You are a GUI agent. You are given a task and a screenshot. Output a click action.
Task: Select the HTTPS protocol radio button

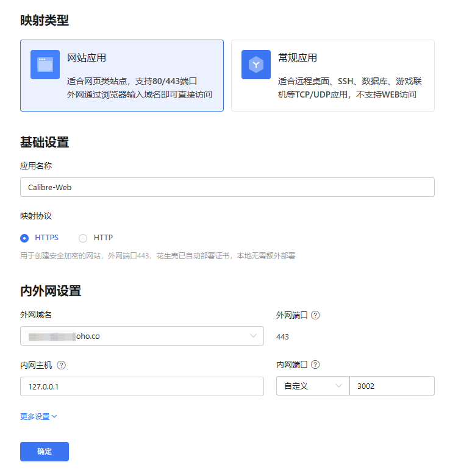point(24,238)
